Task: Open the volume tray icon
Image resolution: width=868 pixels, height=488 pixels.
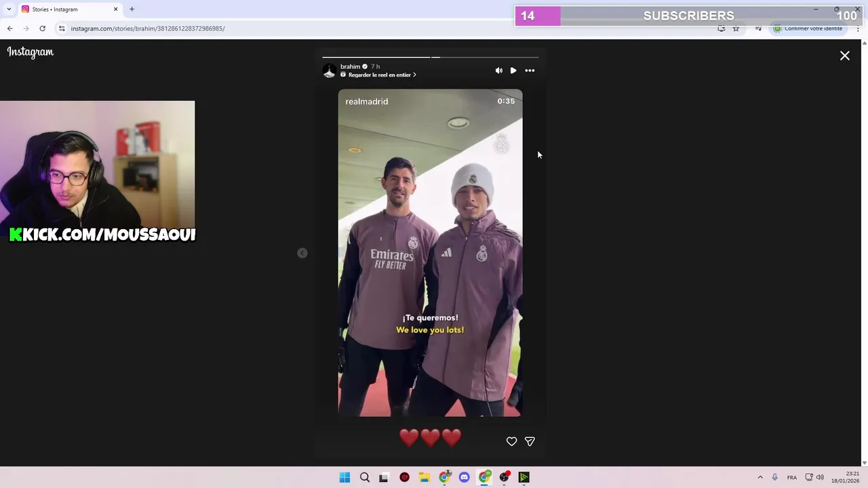Action: (x=820, y=477)
